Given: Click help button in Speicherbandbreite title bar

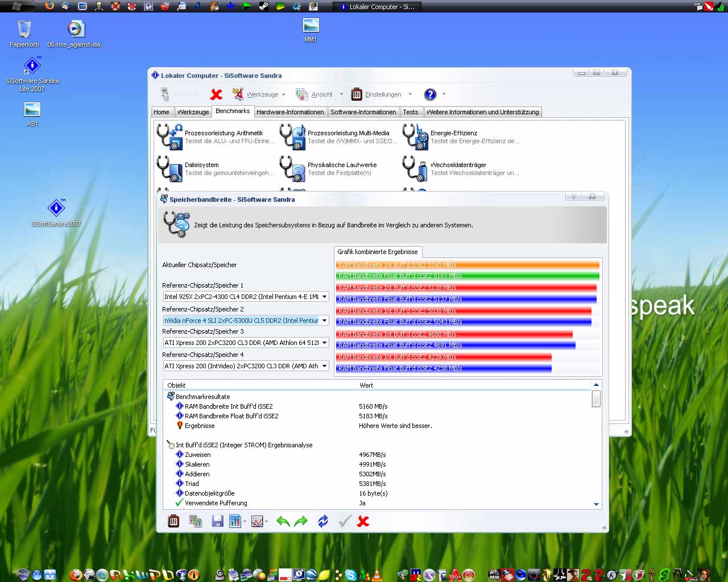Looking at the screenshot, I should click(x=574, y=196).
